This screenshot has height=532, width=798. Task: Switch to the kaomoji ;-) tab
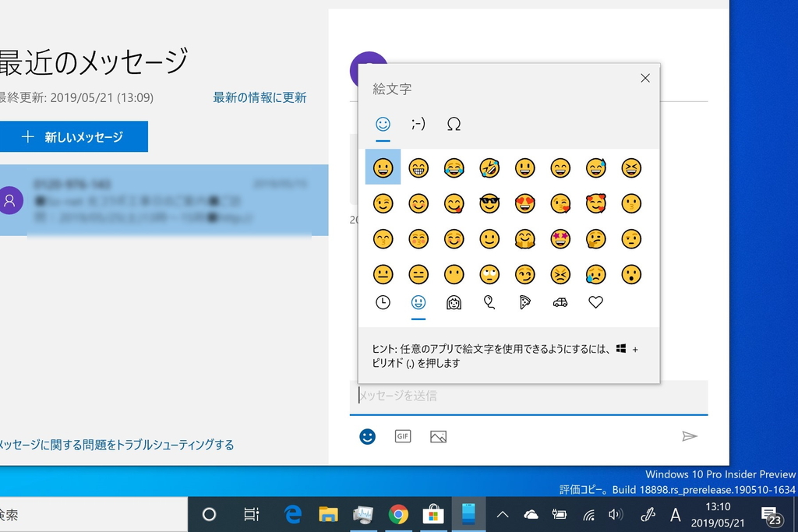pyautogui.click(x=418, y=123)
